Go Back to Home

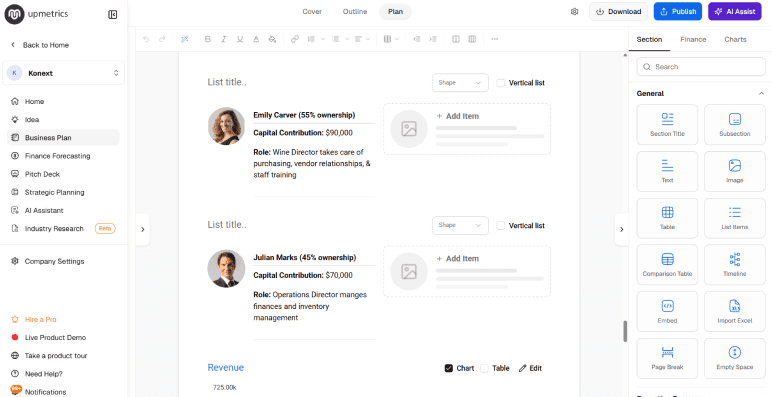(39, 45)
